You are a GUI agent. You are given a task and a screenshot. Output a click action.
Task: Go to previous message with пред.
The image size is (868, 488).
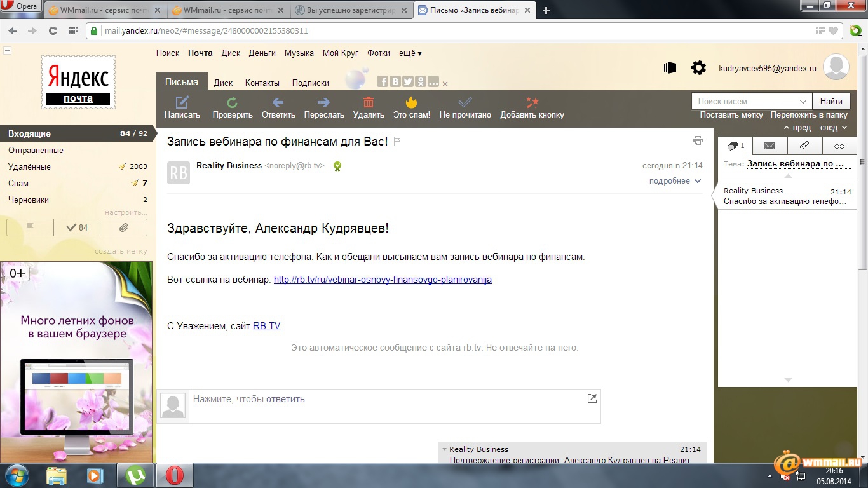(798, 128)
